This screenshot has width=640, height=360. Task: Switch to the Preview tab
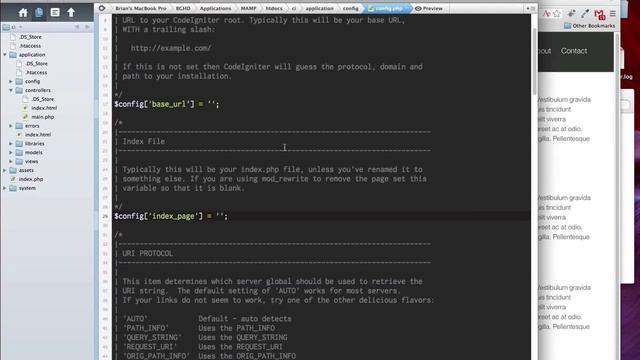429,8
